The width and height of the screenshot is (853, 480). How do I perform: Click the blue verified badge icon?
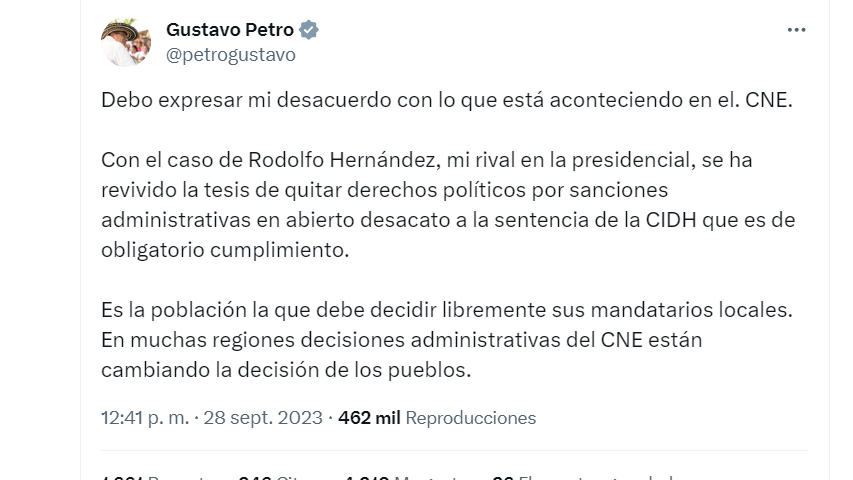(x=309, y=30)
